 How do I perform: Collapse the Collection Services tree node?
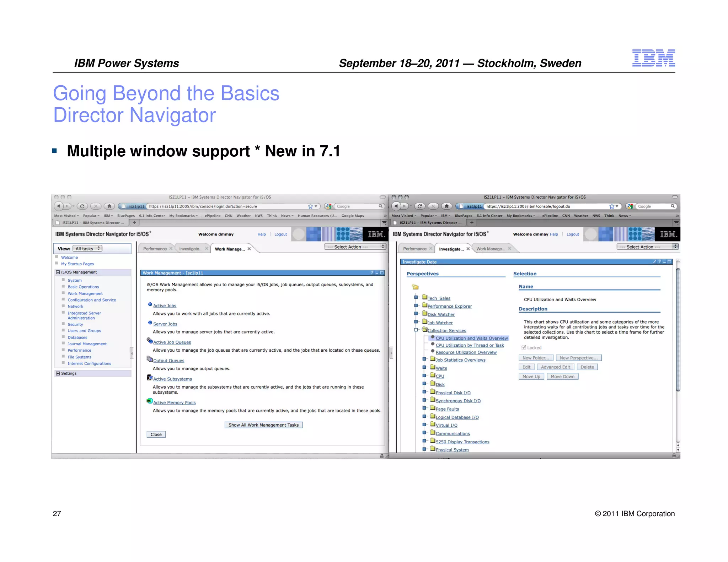point(416,330)
